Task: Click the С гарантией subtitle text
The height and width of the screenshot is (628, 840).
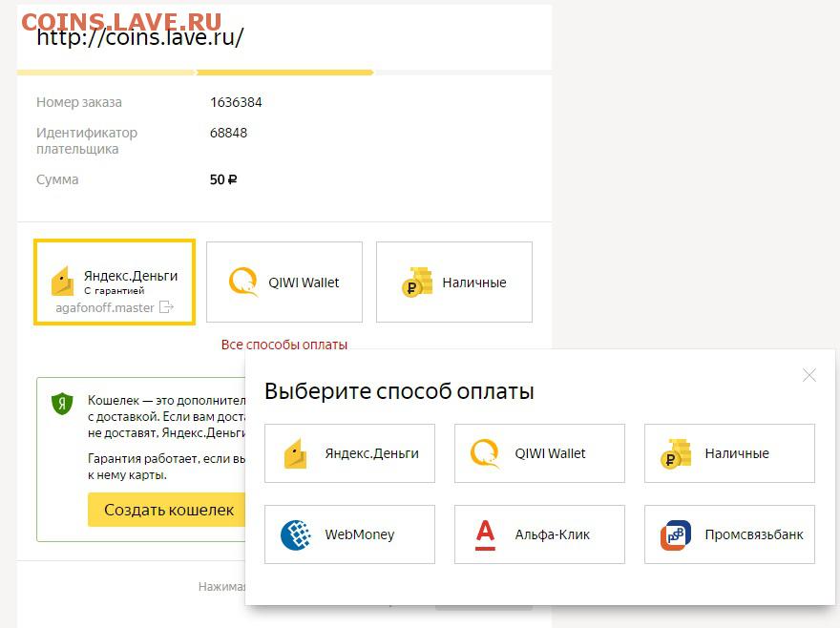Action: 115,290
